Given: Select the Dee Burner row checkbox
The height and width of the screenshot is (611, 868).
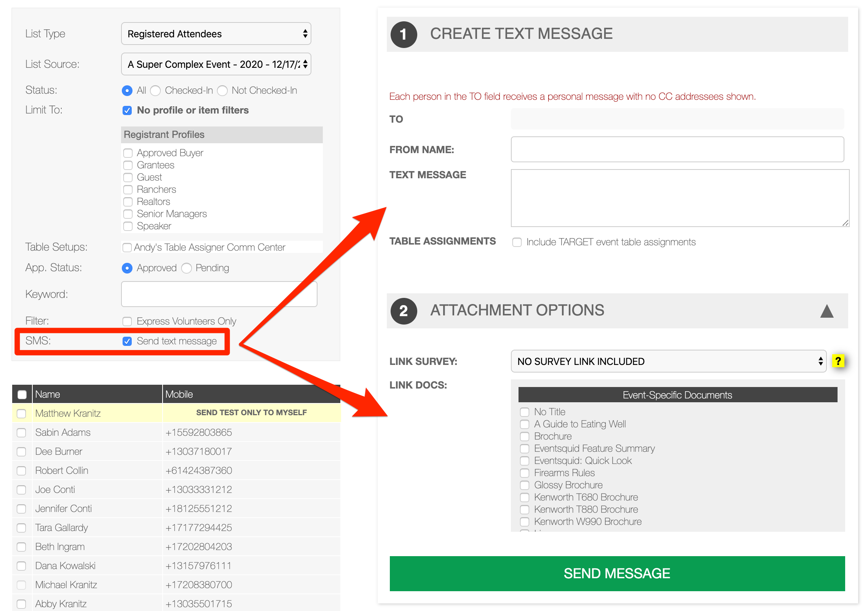Looking at the screenshot, I should click(x=21, y=452).
